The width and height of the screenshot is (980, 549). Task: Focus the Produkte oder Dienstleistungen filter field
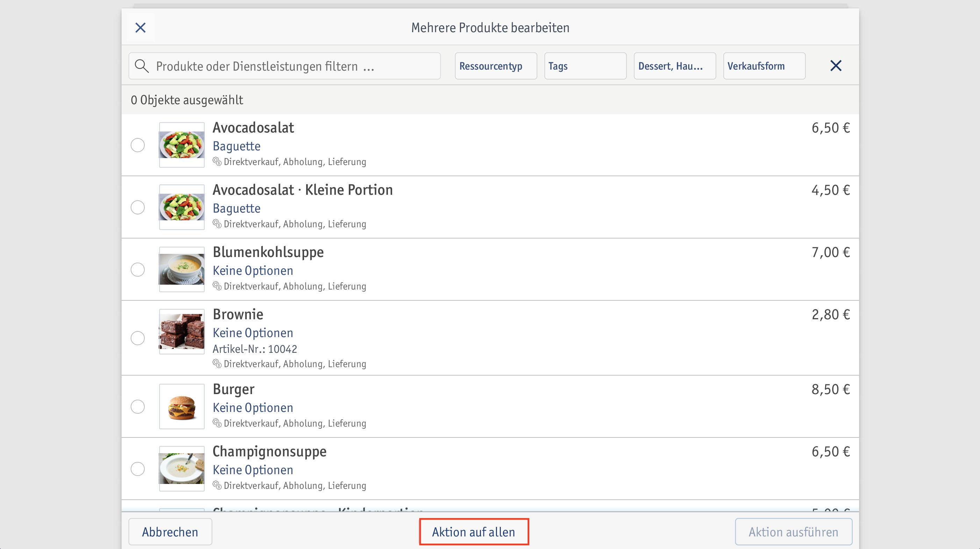tap(284, 66)
